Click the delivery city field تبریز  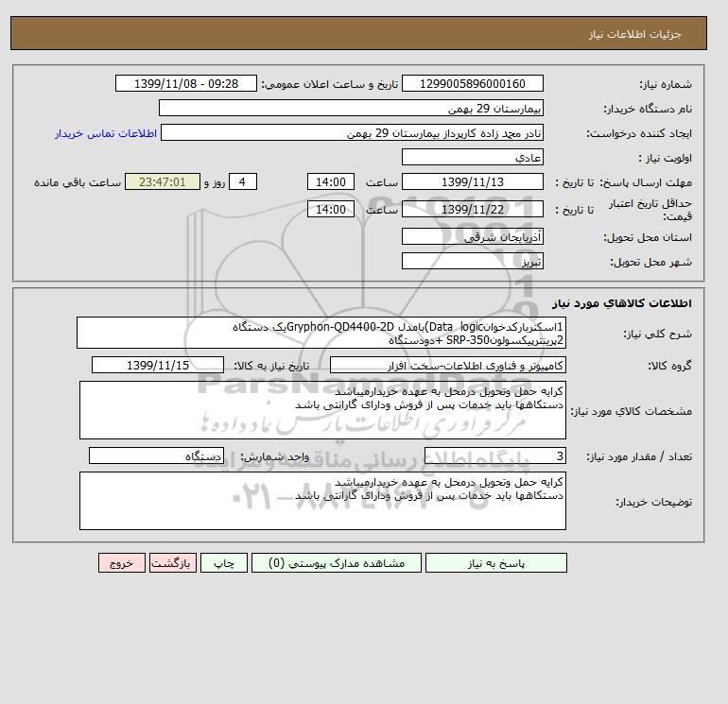[472, 261]
